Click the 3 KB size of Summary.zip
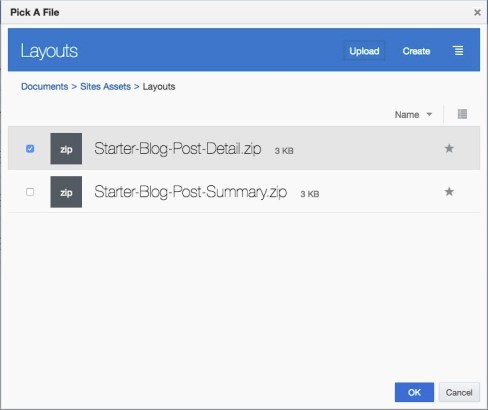Screen dimensions: 488x410 310,194
